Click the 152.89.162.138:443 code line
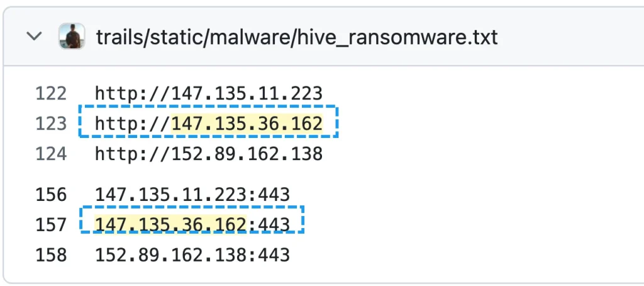 tap(192, 255)
